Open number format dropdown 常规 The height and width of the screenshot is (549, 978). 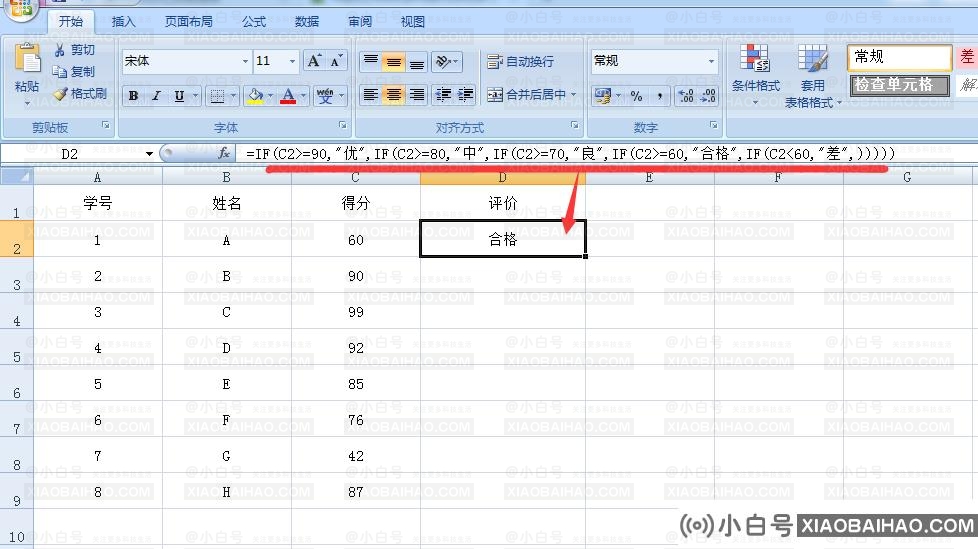coord(711,61)
